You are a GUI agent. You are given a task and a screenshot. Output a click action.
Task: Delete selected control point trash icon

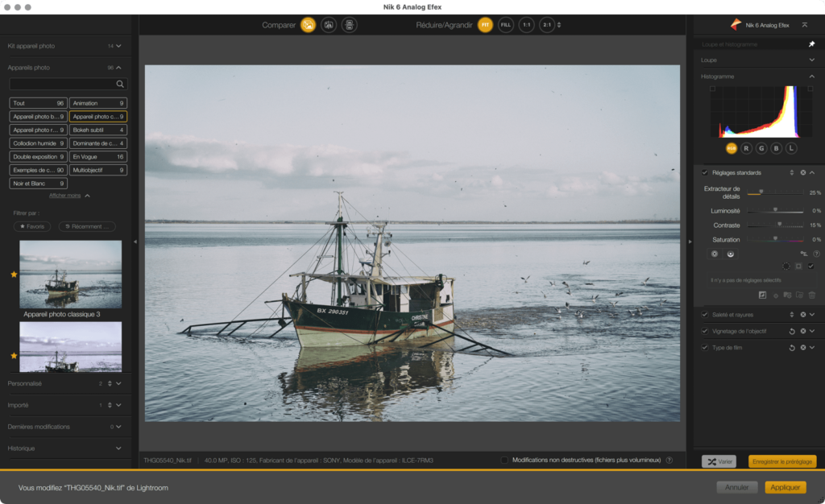pos(812,295)
